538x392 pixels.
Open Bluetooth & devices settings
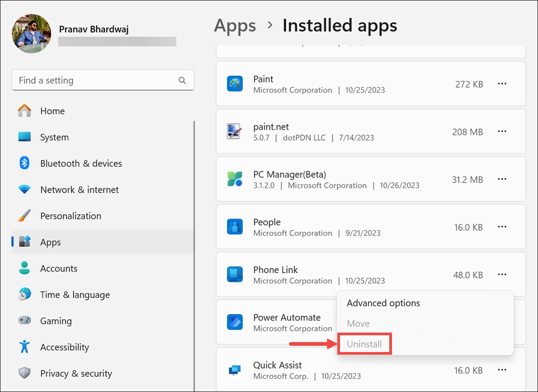[x=81, y=163]
